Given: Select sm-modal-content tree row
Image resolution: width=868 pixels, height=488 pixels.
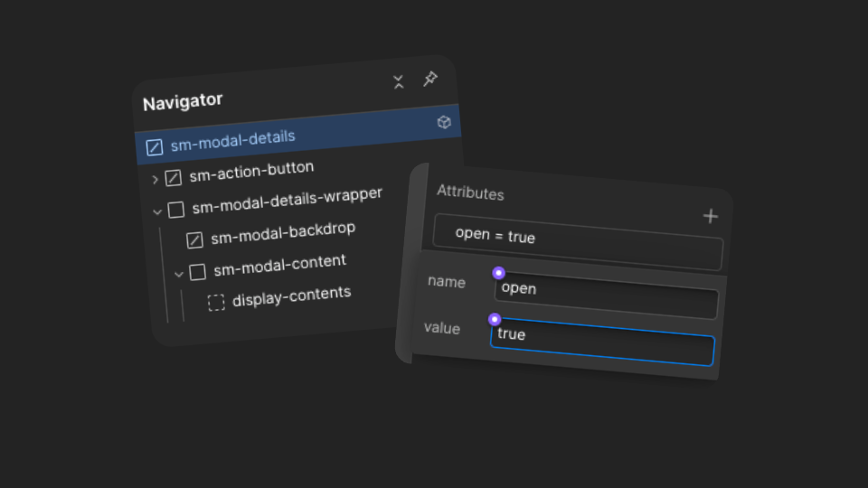Looking at the screenshot, I should pos(279,266).
